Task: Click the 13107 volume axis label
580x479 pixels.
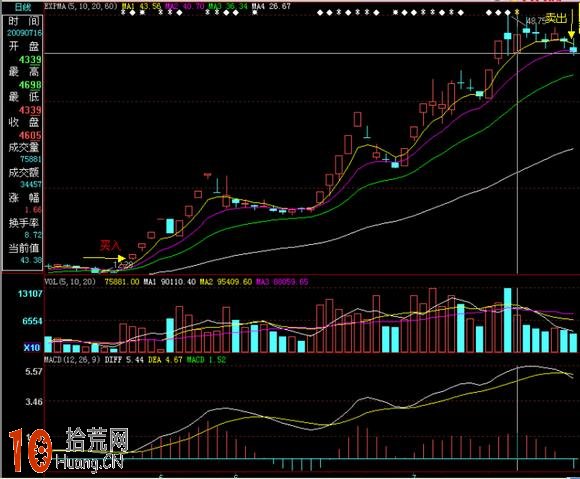Action: (30, 294)
